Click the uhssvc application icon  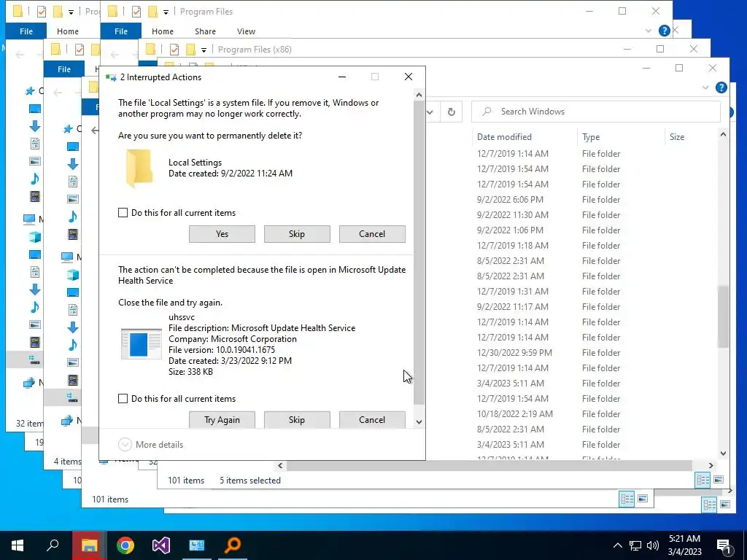click(141, 343)
